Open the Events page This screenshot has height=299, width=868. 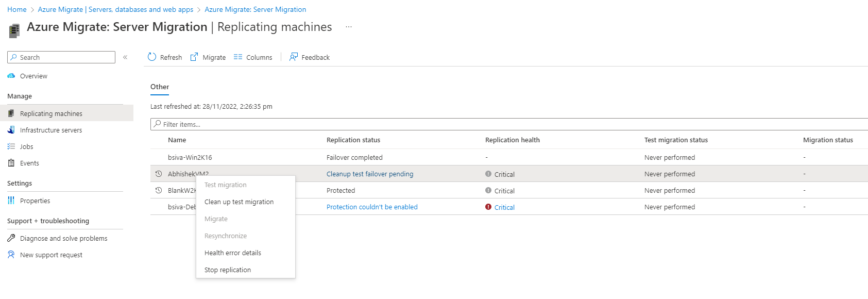coord(29,163)
